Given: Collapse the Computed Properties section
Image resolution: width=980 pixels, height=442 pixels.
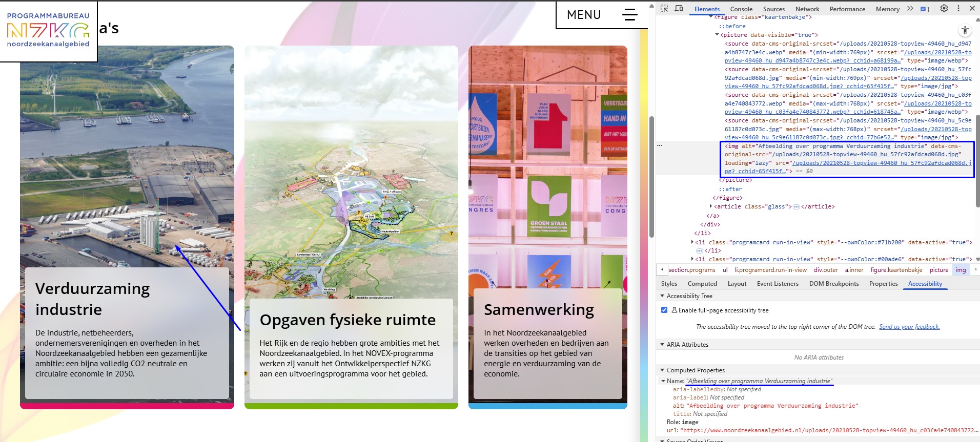Looking at the screenshot, I should [662, 370].
